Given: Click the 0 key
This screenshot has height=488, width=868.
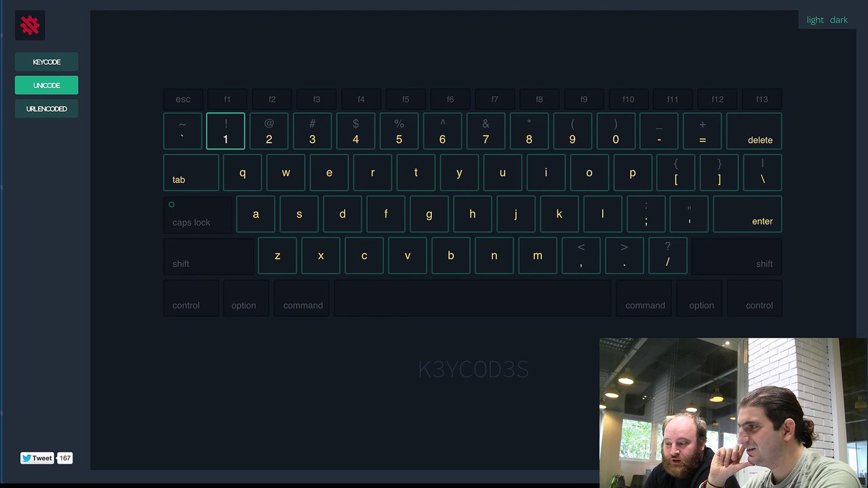Looking at the screenshot, I should 616,131.
